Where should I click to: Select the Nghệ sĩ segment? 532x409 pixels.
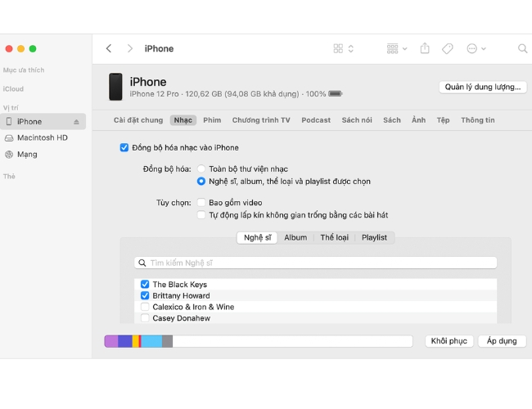(258, 237)
